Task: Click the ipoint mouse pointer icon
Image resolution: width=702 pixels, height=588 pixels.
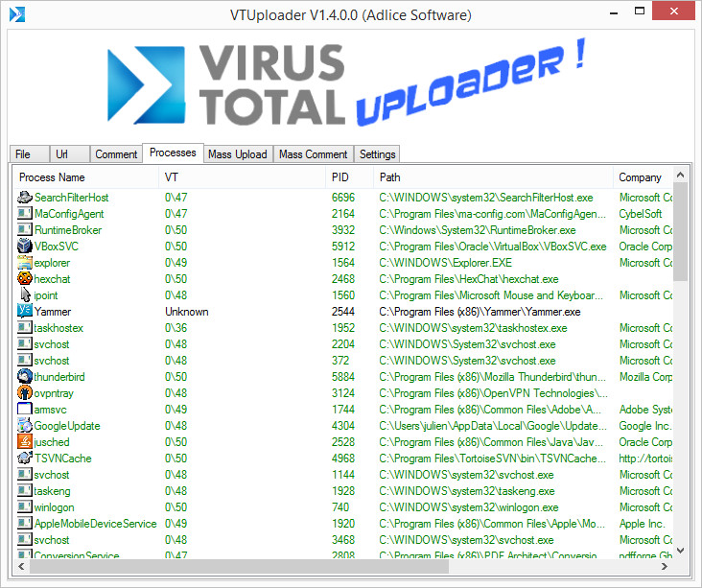Action: (x=26, y=295)
